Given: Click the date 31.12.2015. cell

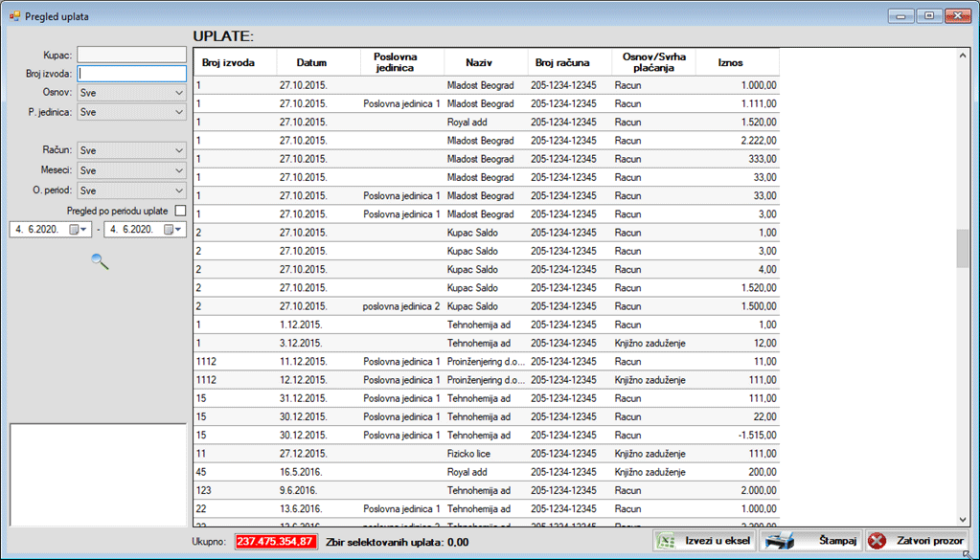Looking at the screenshot, I should point(318,398).
